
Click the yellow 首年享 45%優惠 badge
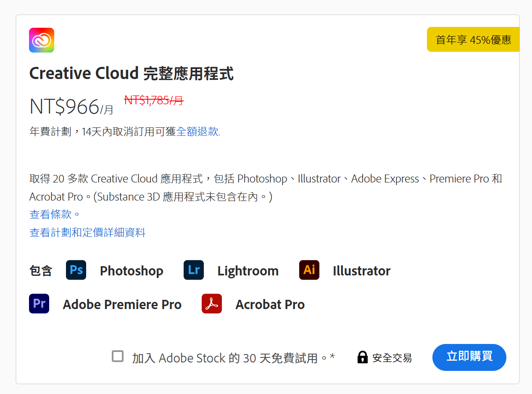[x=473, y=40]
